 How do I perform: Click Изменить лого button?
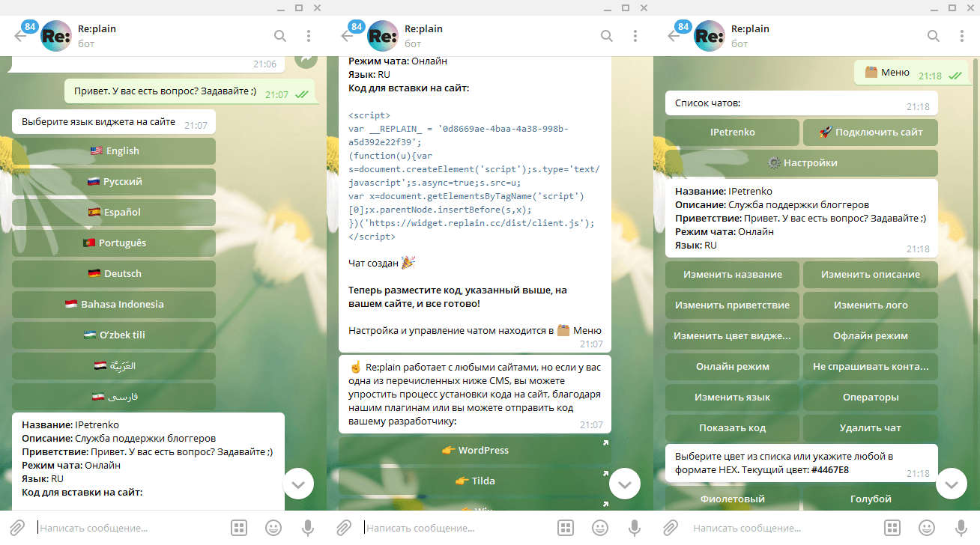871,305
